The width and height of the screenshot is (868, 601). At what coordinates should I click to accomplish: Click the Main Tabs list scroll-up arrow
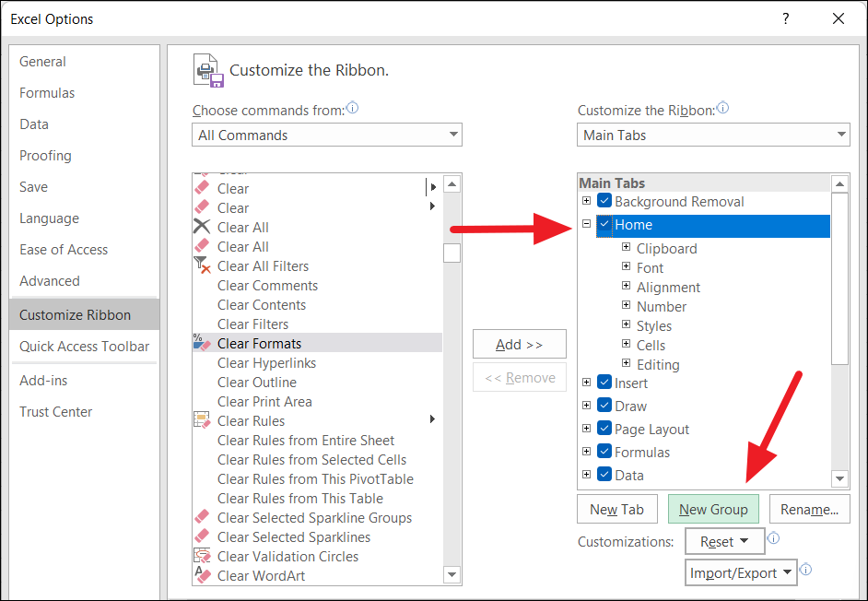tap(839, 184)
